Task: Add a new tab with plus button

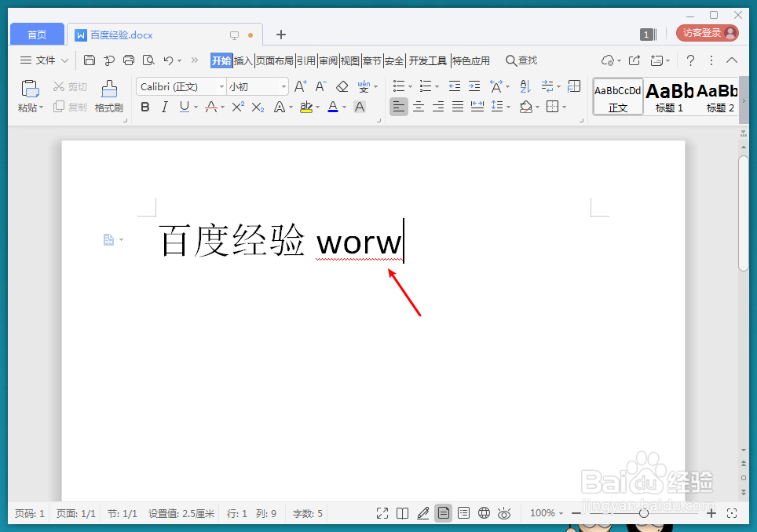Action: (x=281, y=35)
